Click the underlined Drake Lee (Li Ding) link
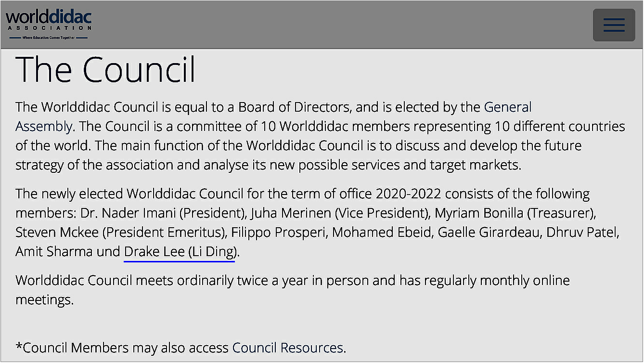Image resolution: width=644 pixels, height=363 pixels. point(180,252)
